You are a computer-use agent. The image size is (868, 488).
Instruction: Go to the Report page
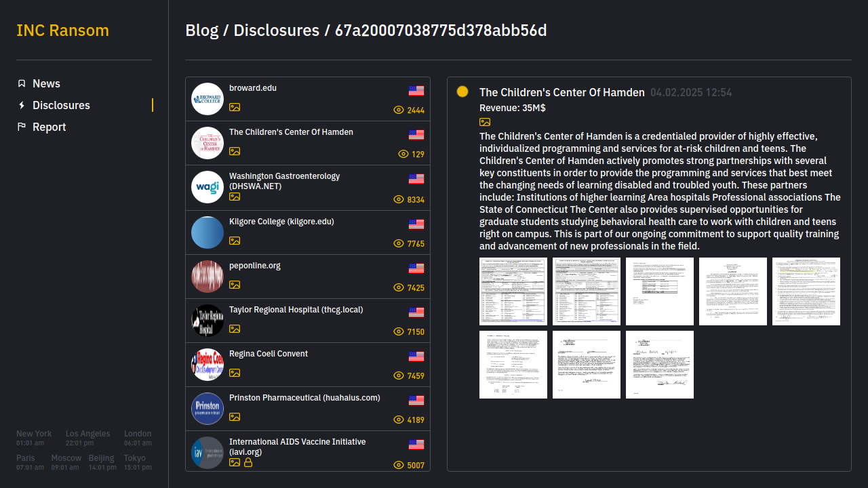[49, 127]
